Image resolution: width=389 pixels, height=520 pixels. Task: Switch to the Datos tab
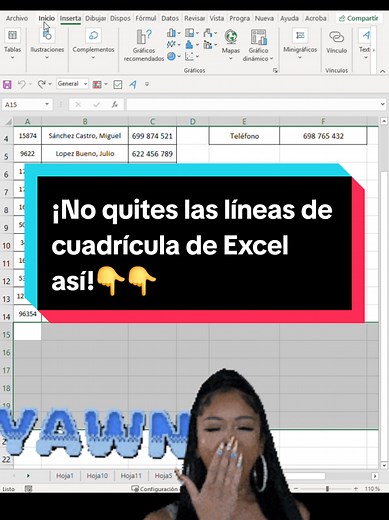pyautogui.click(x=170, y=19)
